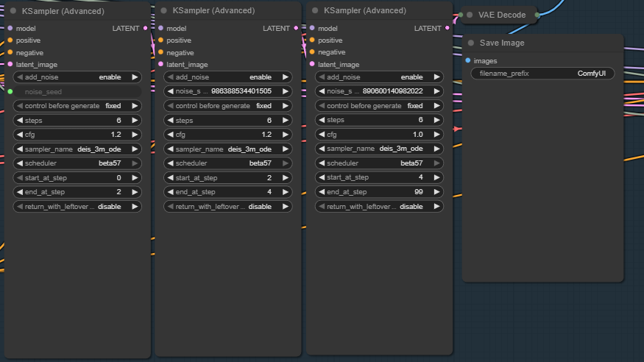Screen dimensions: 644x362
Task: Open sampler_name dropdown on the KSampler with start_at_step 0
Action: [77, 149]
